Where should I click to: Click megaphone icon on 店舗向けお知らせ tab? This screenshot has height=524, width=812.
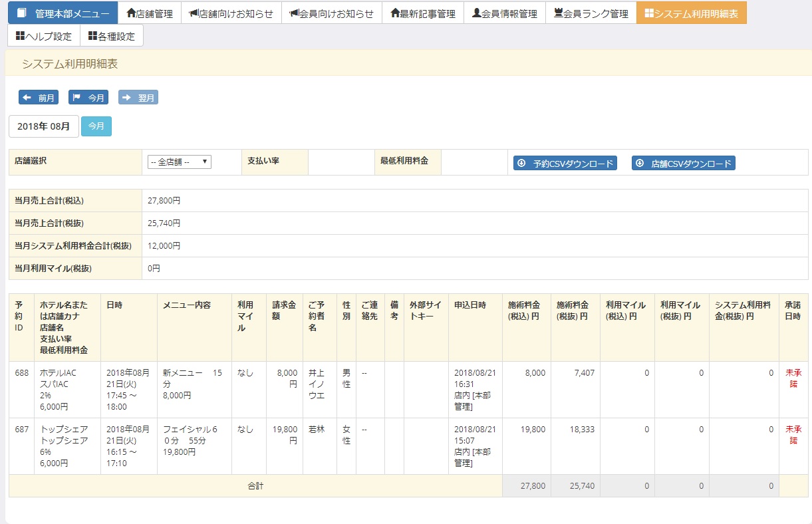coord(194,13)
